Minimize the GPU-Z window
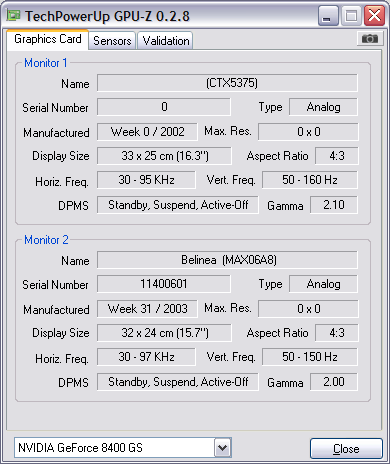The width and height of the screenshot is (390, 464). (x=328, y=16)
